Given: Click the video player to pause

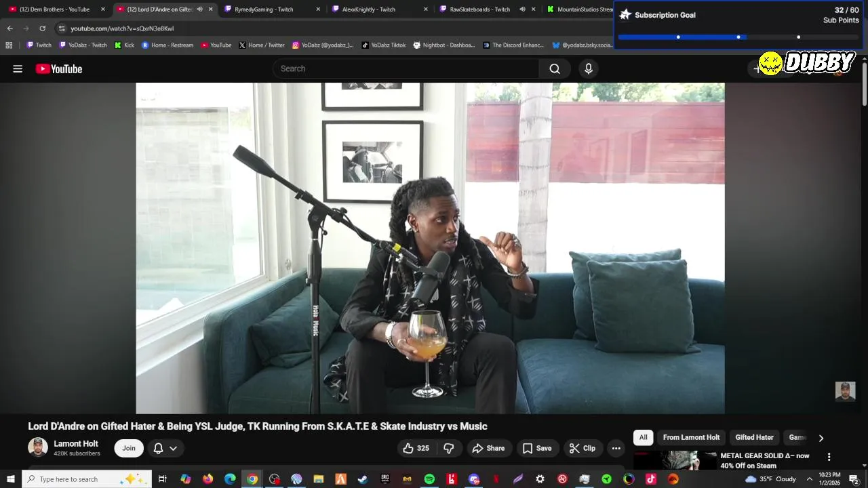Looking at the screenshot, I should coord(430,248).
